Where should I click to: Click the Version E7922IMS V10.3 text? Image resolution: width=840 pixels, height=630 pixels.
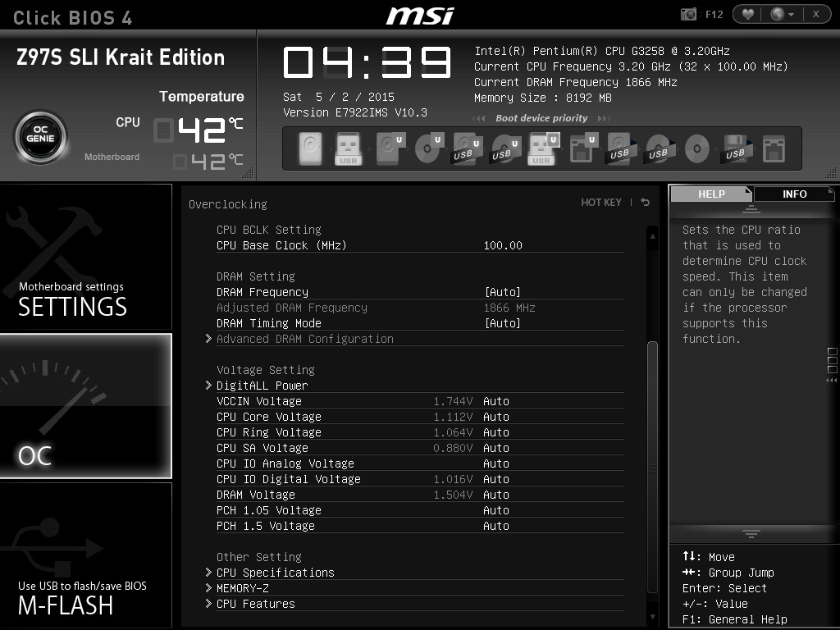tap(355, 112)
